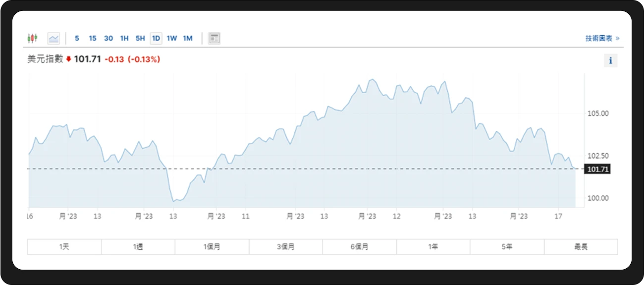View the 5年 range
Image resolution: width=644 pixels, height=285 pixels.
click(x=507, y=246)
